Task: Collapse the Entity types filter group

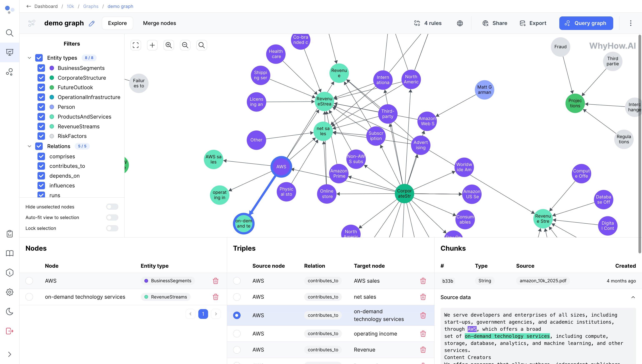Action: pyautogui.click(x=29, y=58)
